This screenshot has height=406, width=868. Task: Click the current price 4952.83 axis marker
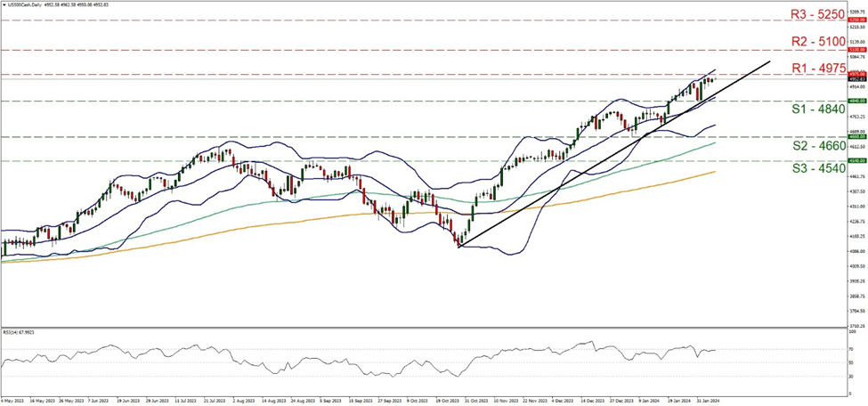tap(854, 79)
